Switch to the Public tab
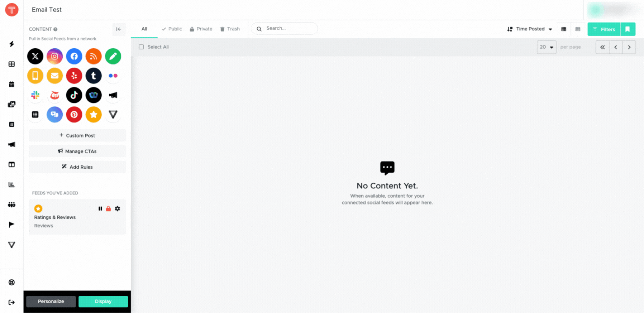Viewport: 644px width, 313px height. click(172, 29)
